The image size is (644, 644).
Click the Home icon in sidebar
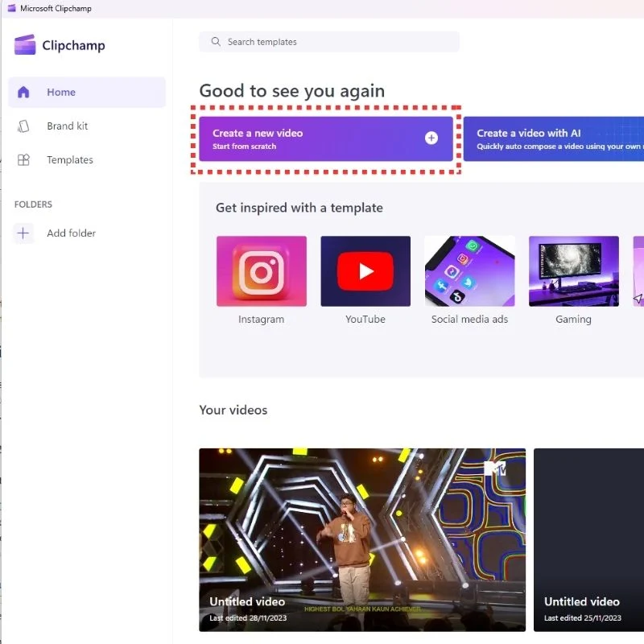tap(23, 92)
